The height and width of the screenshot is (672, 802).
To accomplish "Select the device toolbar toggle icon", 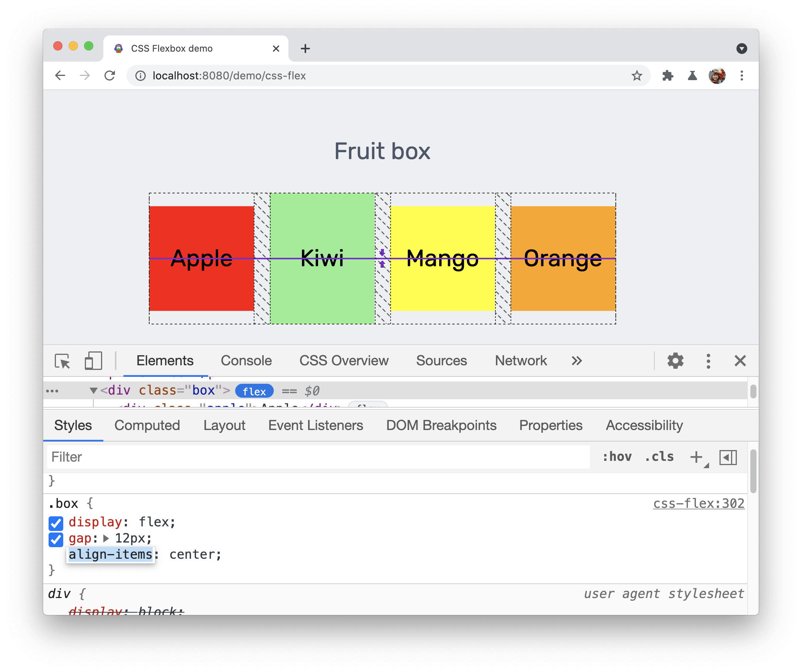I will (x=93, y=361).
